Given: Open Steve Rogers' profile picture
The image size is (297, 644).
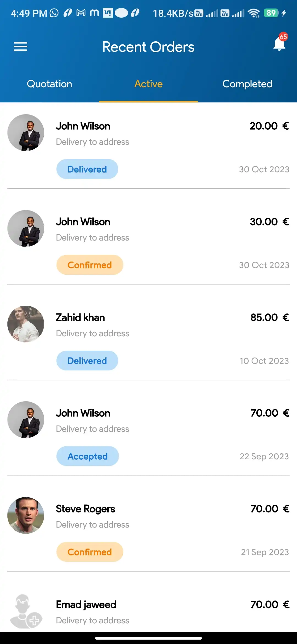Looking at the screenshot, I should coord(26,515).
